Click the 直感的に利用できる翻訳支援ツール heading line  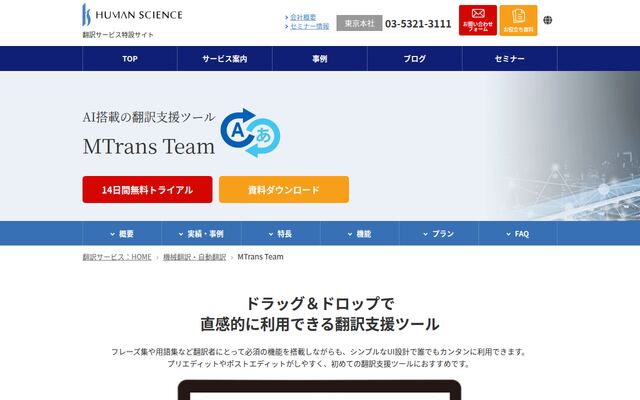click(320, 324)
